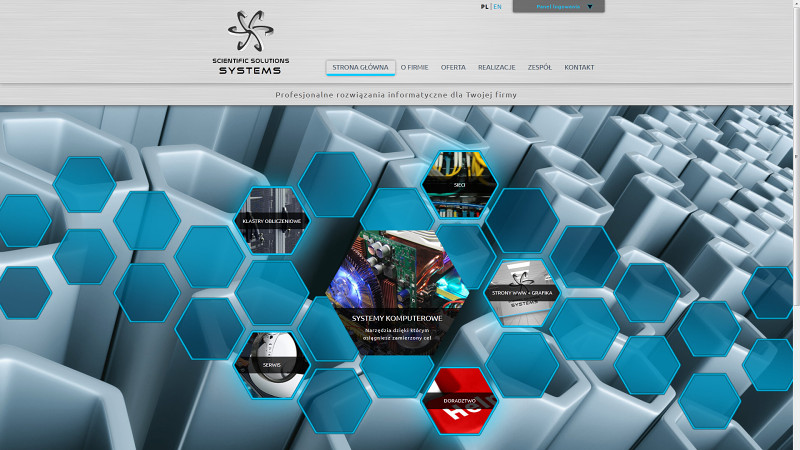This screenshot has width=800, height=450.
Task: Select the Strony WWW + Grafika hexagon
Action: click(x=522, y=293)
